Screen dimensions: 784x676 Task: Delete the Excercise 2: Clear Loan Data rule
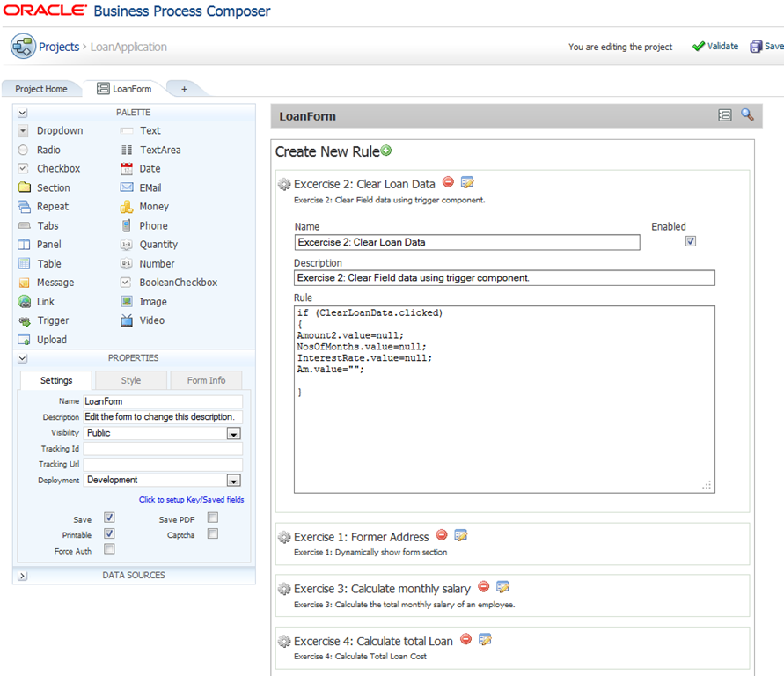click(449, 183)
